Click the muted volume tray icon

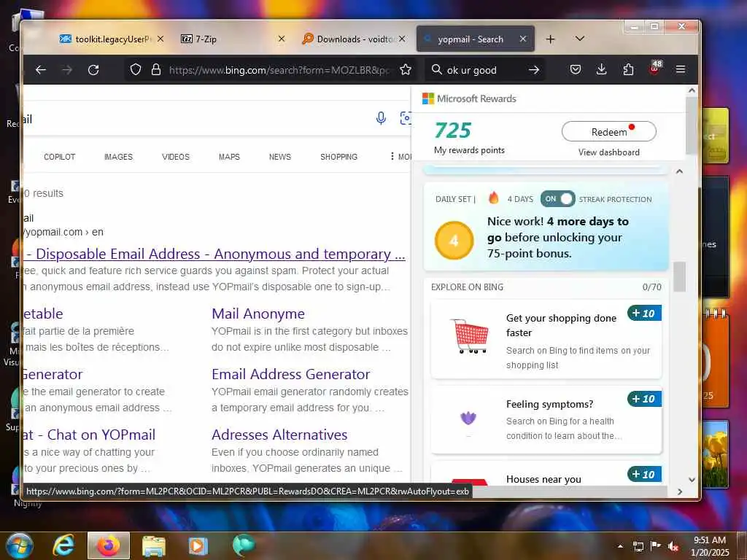tap(673, 547)
